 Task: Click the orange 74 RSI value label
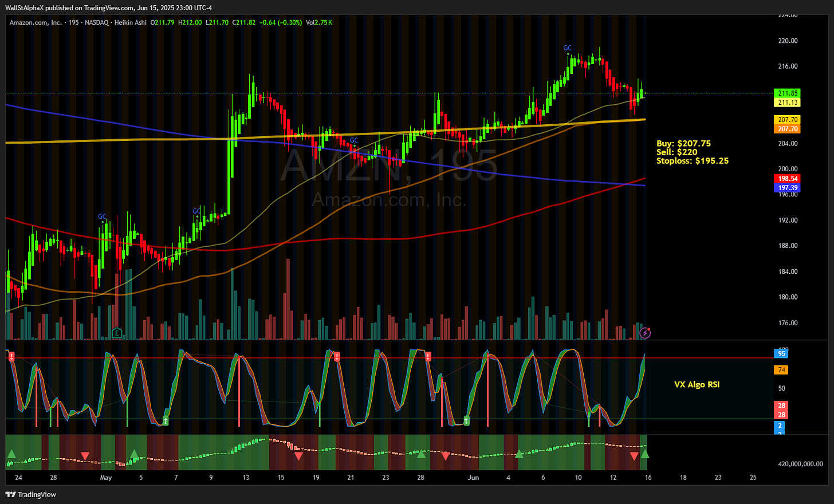click(781, 370)
